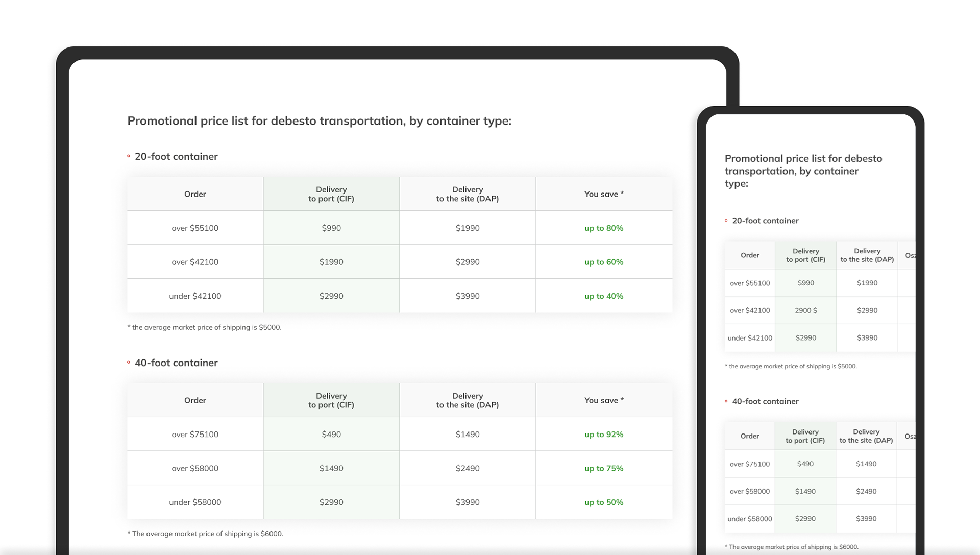Select the tablet's 40-foot container heading
Screen dimensions: 980x555
[176, 363]
